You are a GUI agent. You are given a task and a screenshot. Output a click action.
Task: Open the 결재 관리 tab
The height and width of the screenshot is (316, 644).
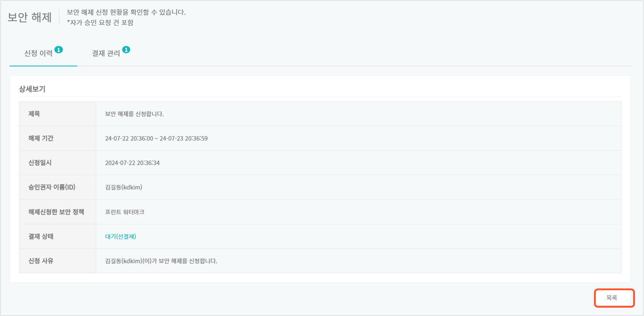coord(106,53)
